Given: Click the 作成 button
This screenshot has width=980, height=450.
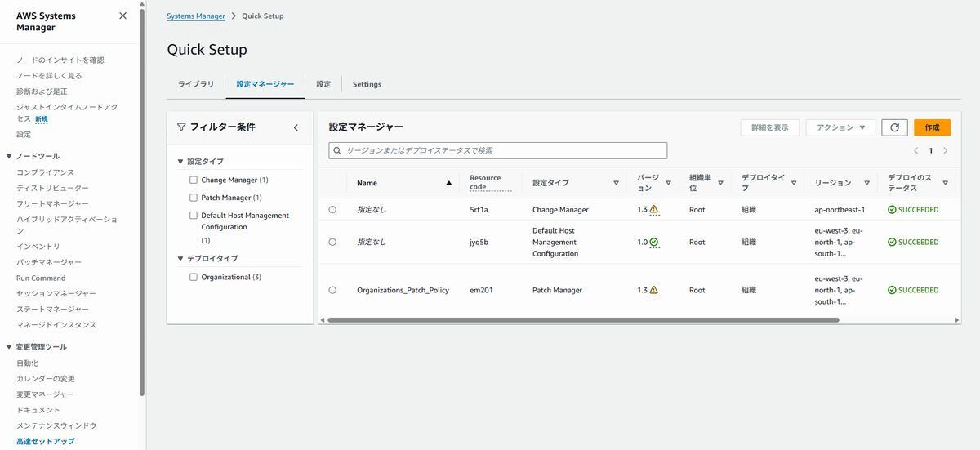Looking at the screenshot, I should tap(932, 127).
